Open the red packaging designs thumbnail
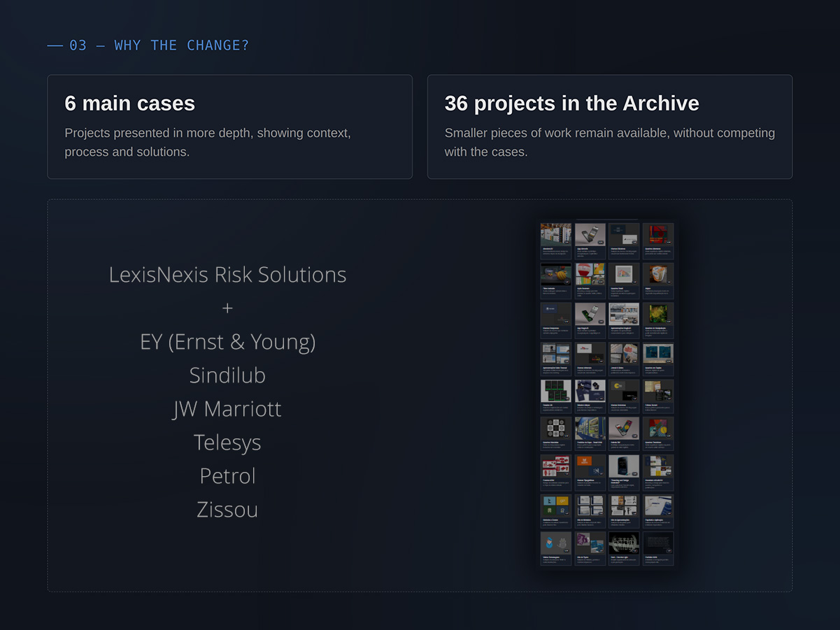This screenshot has height=630, width=840. [x=555, y=466]
